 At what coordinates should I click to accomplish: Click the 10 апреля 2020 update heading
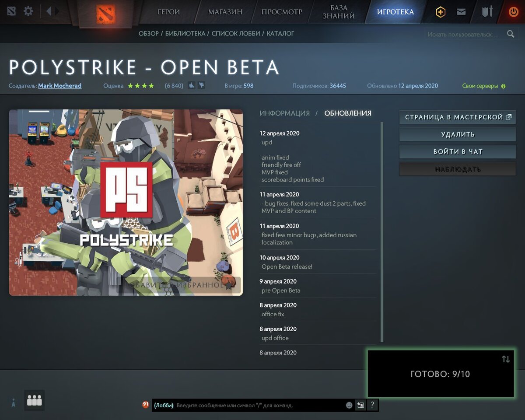pos(280,258)
